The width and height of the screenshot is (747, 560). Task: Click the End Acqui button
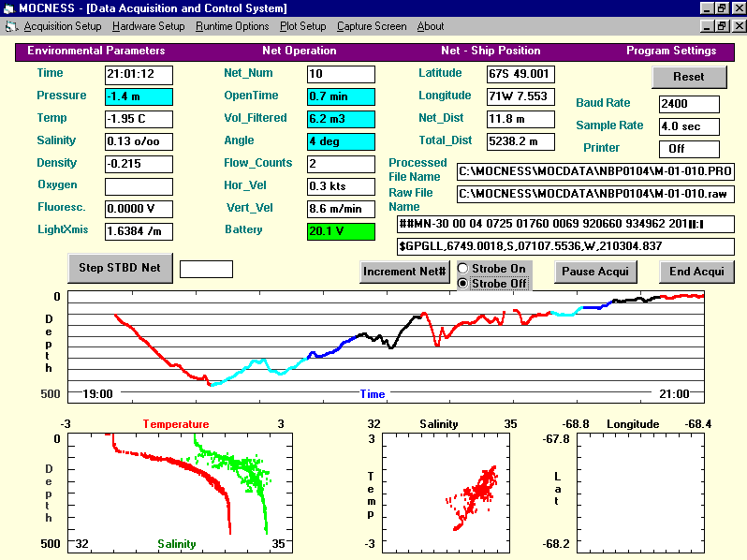click(x=696, y=272)
